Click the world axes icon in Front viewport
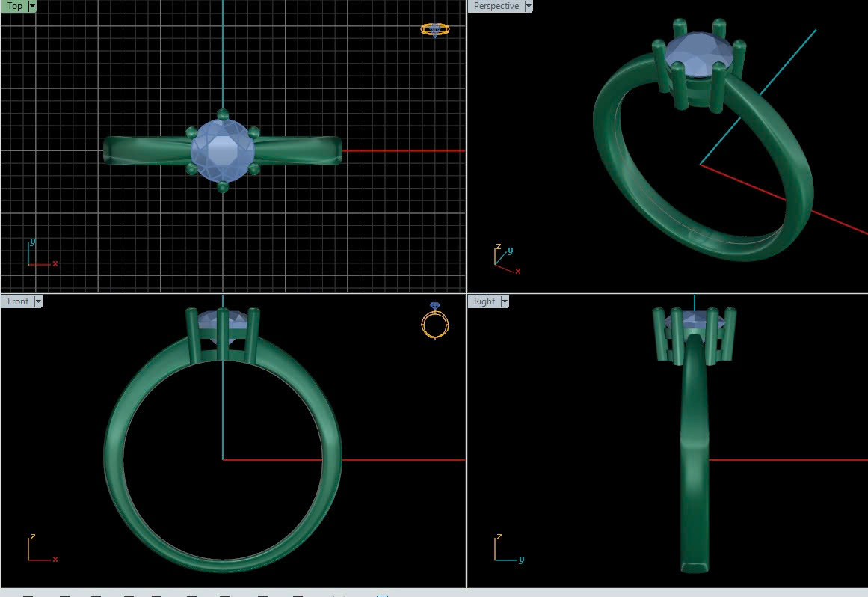Viewport: 868px width, 597px height. (39, 549)
